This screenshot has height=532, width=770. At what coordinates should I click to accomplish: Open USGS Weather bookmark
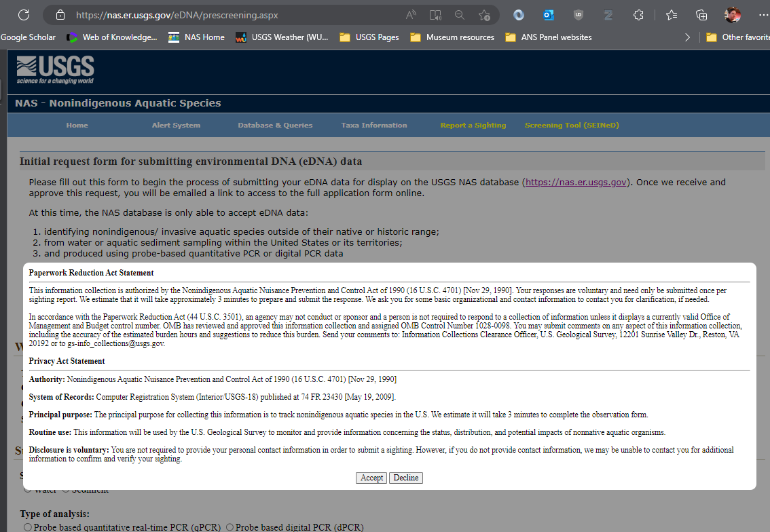pyautogui.click(x=282, y=37)
